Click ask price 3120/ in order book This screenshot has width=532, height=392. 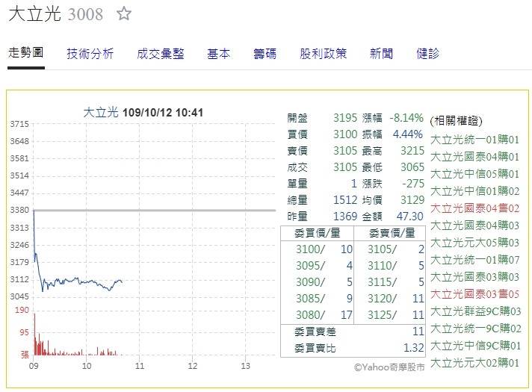382,299
